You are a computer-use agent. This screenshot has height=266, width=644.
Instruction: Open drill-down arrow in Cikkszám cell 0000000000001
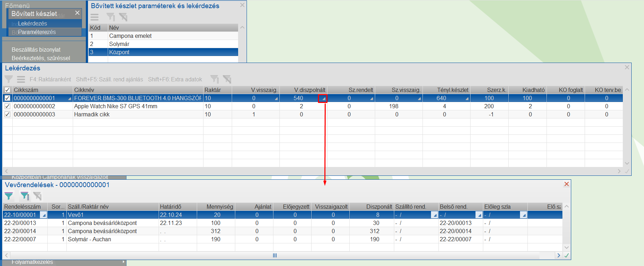[70, 99]
